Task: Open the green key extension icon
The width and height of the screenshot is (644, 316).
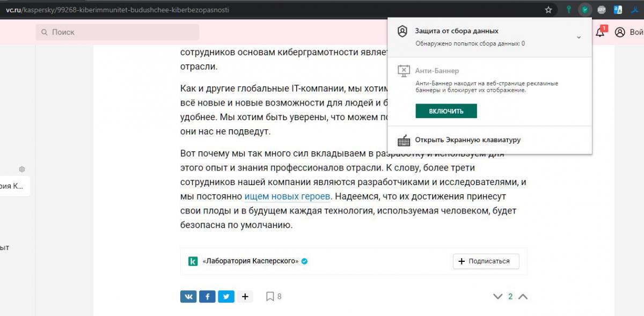Action: pos(569,10)
